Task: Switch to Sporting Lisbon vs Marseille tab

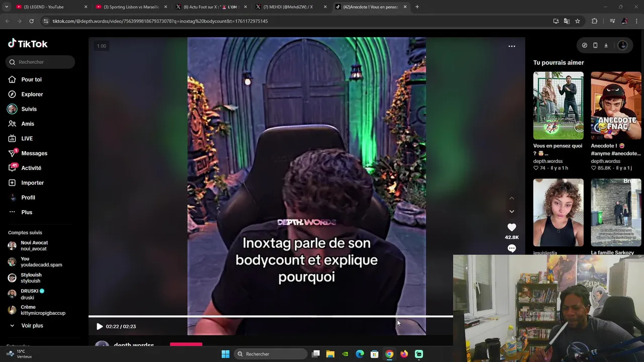Action: click(131, 7)
